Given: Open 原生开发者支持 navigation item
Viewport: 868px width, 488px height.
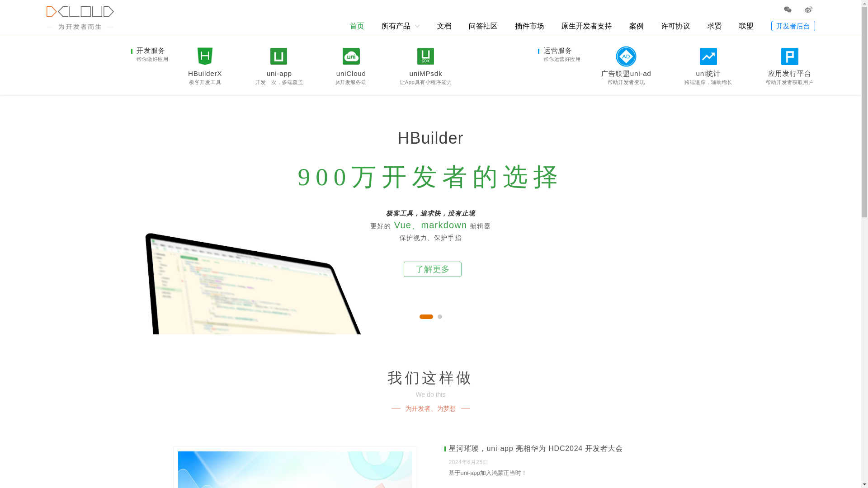Looking at the screenshot, I should click(x=586, y=26).
